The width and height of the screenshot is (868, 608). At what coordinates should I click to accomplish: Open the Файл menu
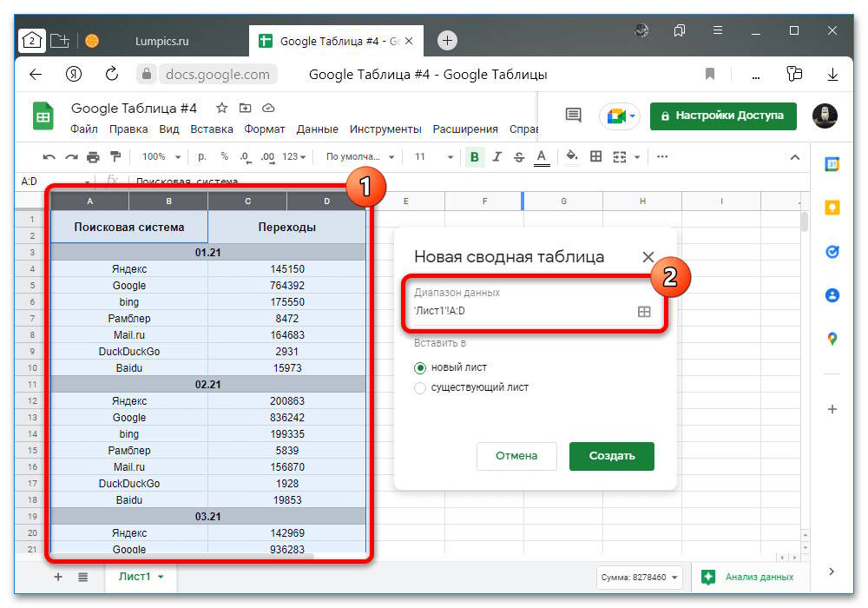pyautogui.click(x=84, y=129)
